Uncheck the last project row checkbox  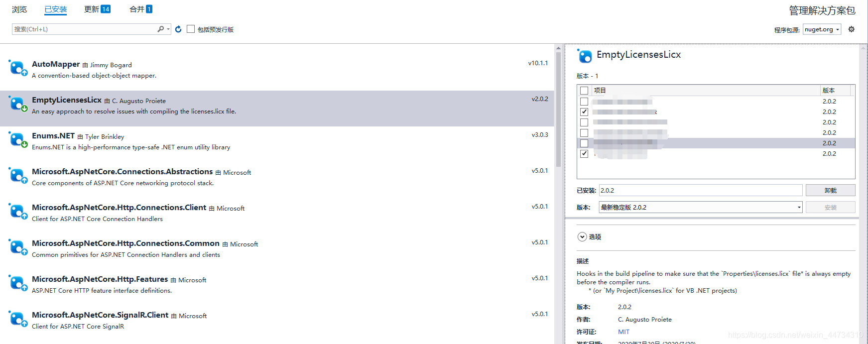584,154
